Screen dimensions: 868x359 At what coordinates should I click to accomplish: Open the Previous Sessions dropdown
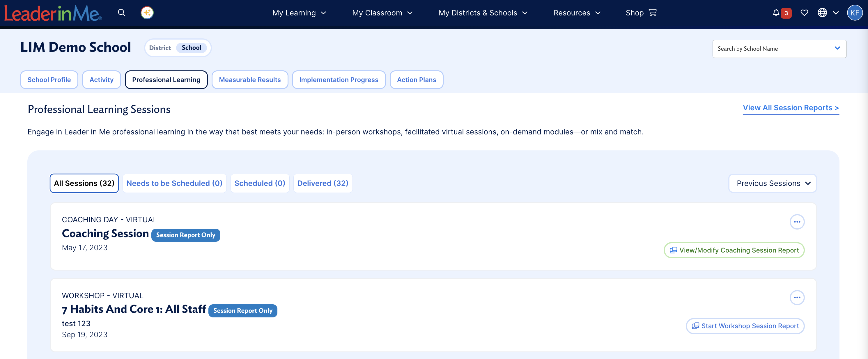(x=772, y=183)
